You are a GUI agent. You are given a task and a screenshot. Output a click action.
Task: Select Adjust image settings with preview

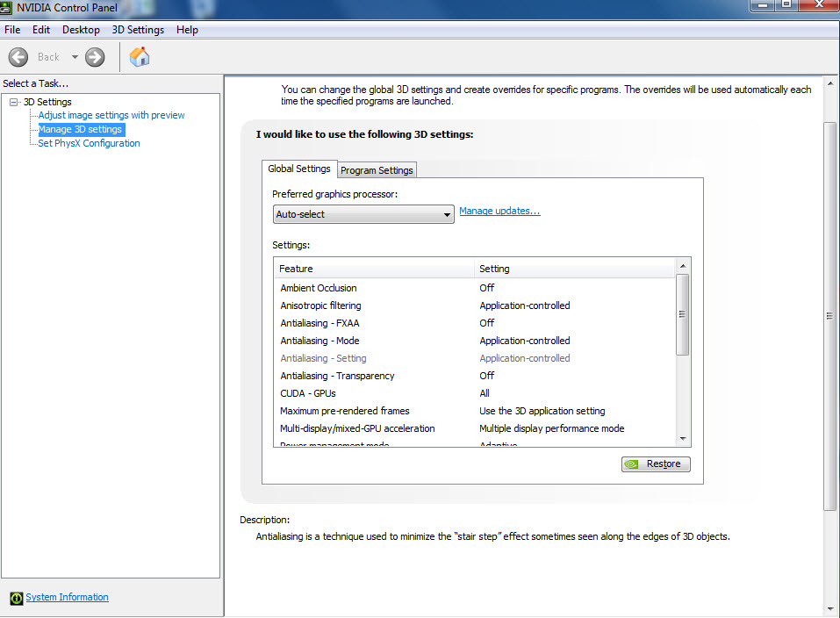(x=111, y=115)
